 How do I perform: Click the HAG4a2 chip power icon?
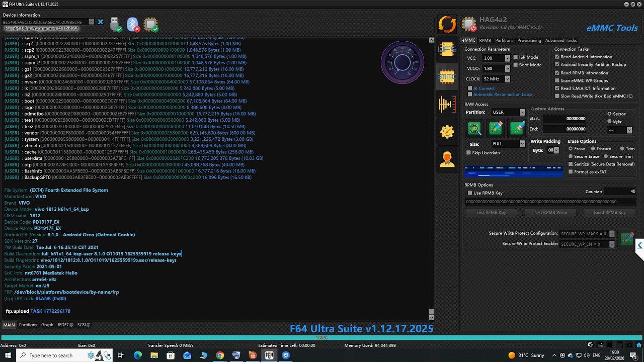coord(469,25)
